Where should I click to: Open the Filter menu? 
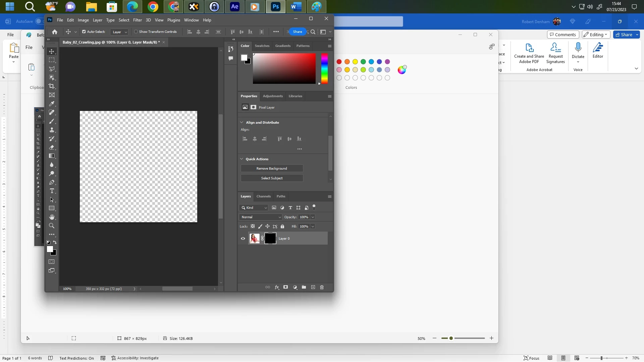coord(137,20)
